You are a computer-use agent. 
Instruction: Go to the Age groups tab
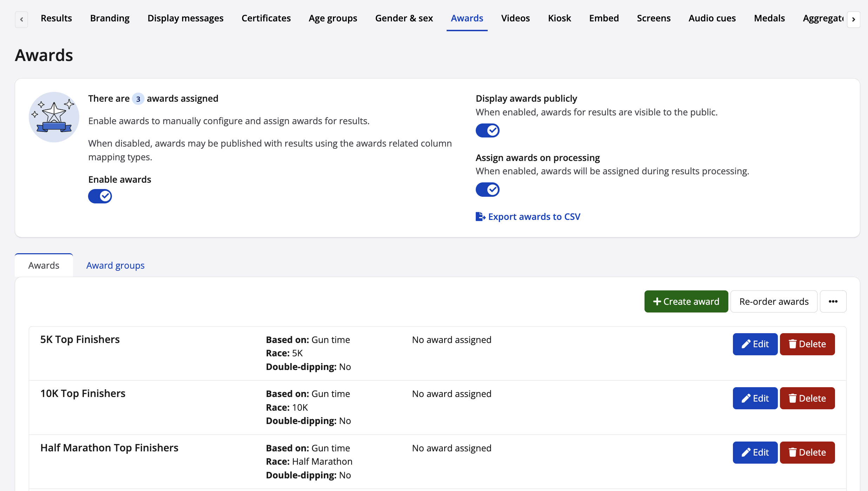point(333,18)
